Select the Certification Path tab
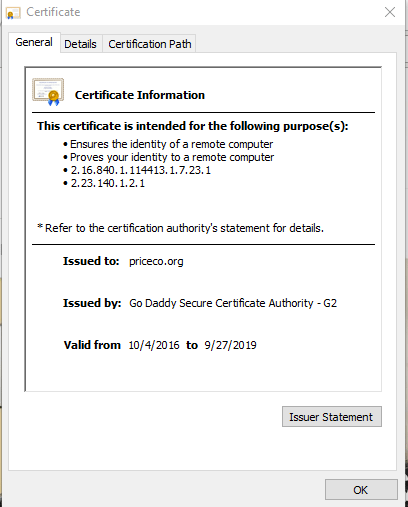The width and height of the screenshot is (408, 507). click(x=150, y=44)
